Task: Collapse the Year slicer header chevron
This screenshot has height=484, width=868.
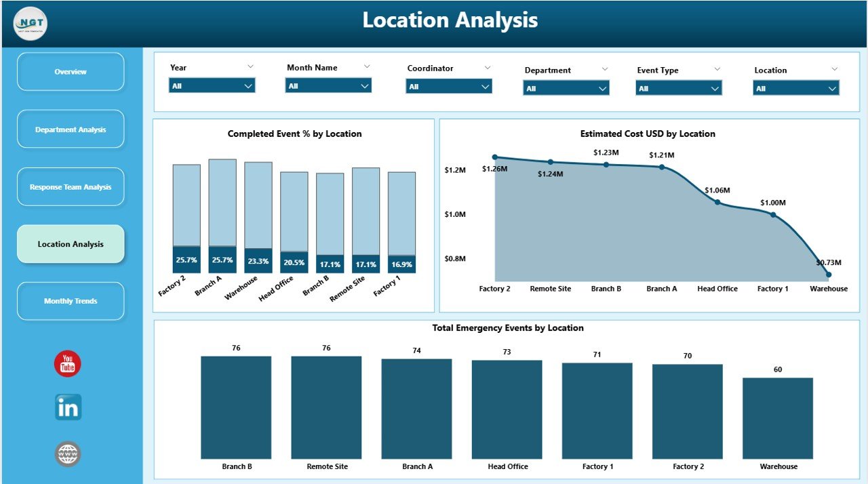Action: click(x=251, y=66)
